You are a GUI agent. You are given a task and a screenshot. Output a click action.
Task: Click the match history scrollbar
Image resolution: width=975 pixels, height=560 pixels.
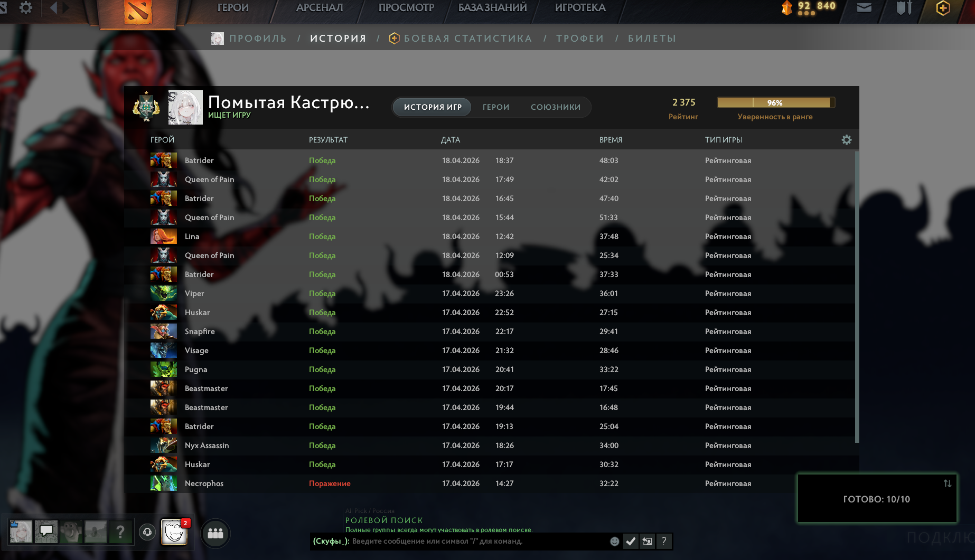click(857, 297)
